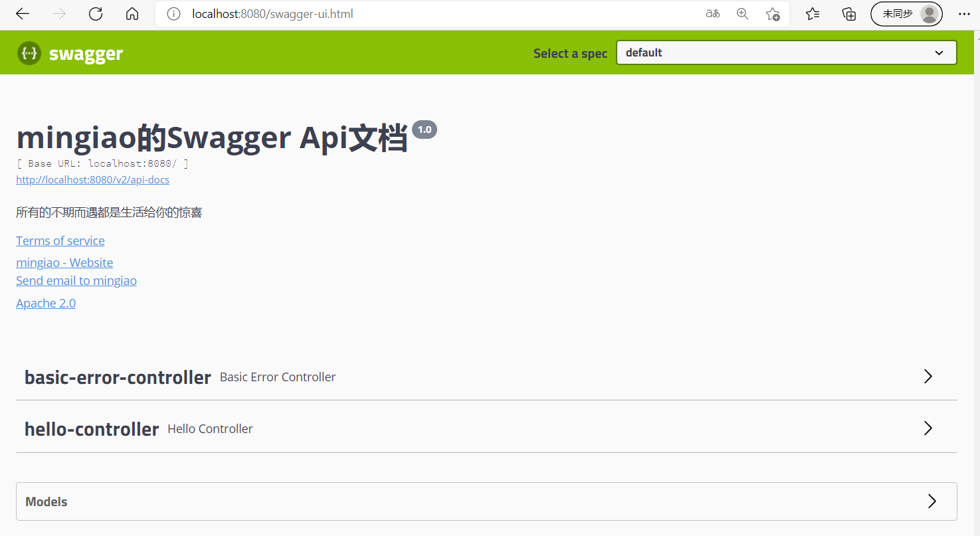Open the read aloud / translate icon
This screenshot has height=536, width=980.
(x=713, y=14)
